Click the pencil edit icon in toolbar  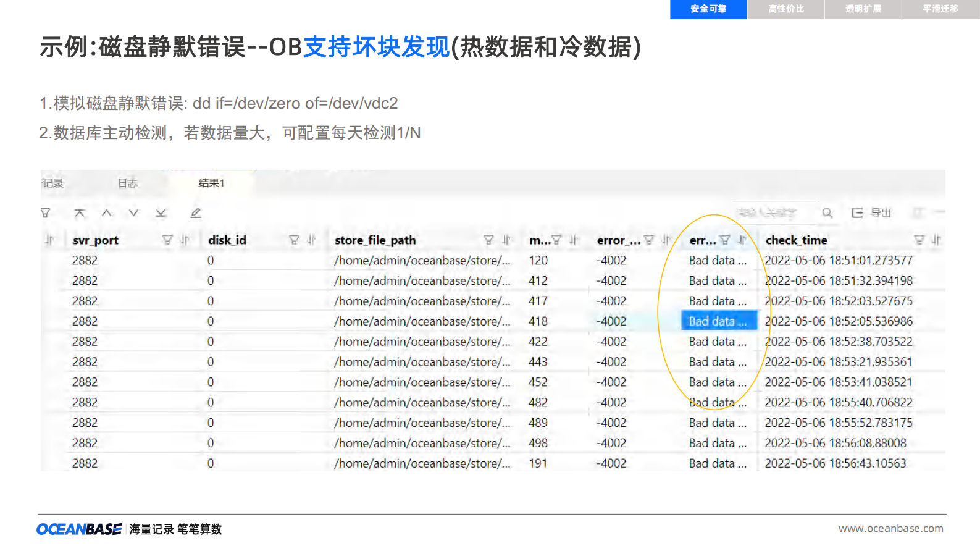click(x=196, y=213)
